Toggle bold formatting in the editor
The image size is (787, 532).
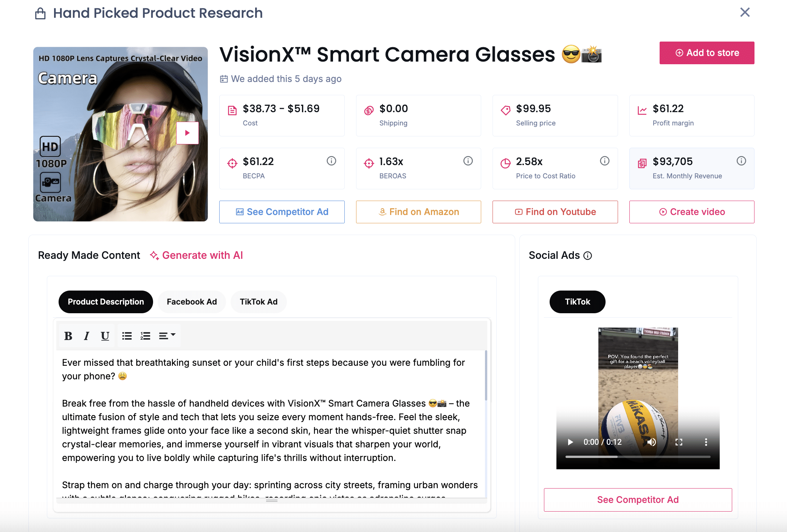68,336
